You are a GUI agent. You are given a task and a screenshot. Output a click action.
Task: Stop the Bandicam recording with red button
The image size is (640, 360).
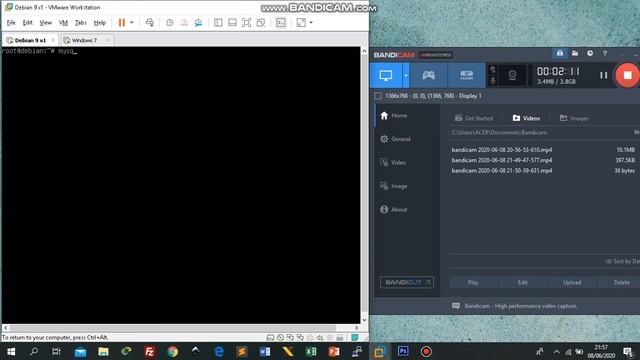[x=627, y=75]
